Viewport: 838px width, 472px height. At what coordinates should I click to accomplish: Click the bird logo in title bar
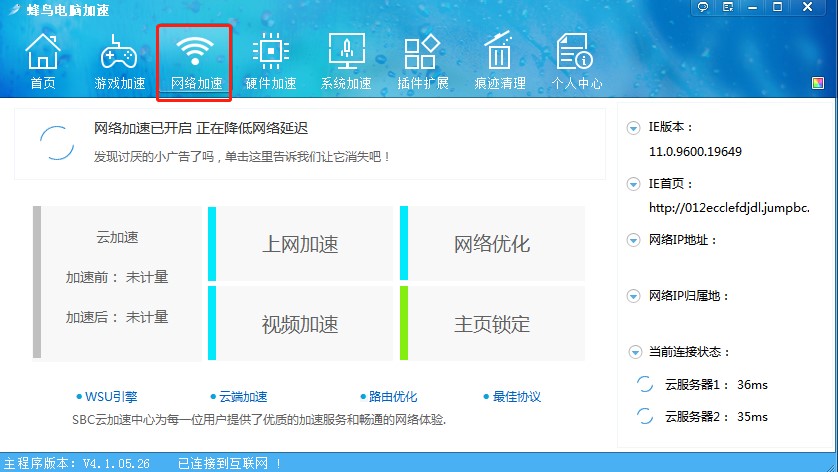point(14,10)
